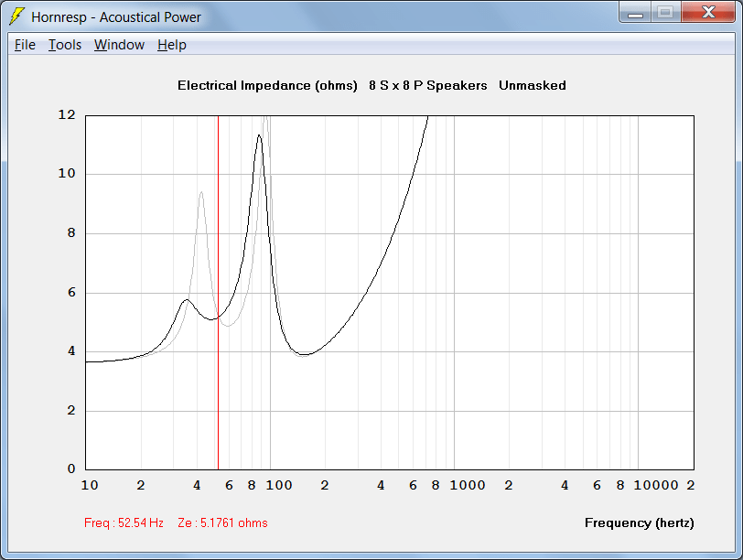
Task: Click the '1000' frequency axis label
Action: [468, 485]
